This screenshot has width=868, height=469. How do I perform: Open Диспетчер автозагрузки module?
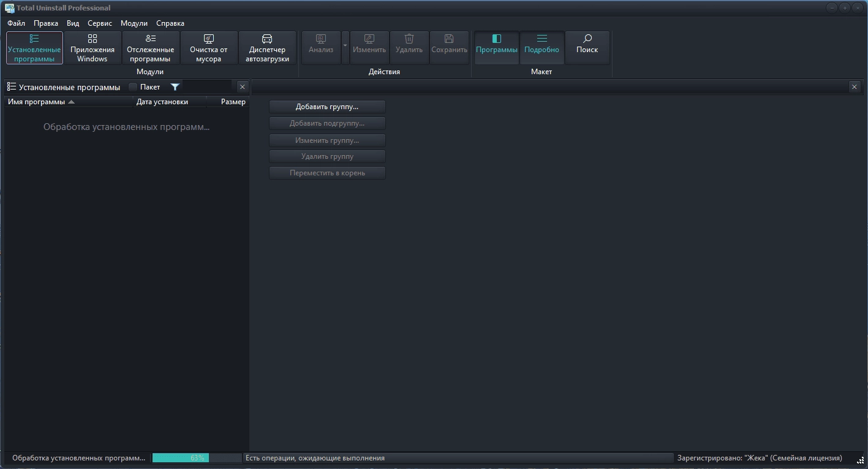click(267, 48)
